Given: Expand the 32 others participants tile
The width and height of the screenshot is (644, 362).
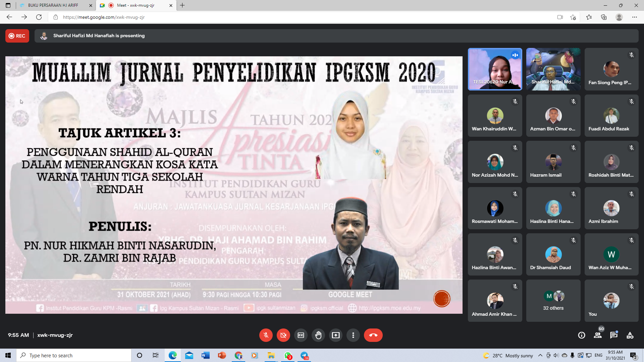Looking at the screenshot, I should (553, 301).
